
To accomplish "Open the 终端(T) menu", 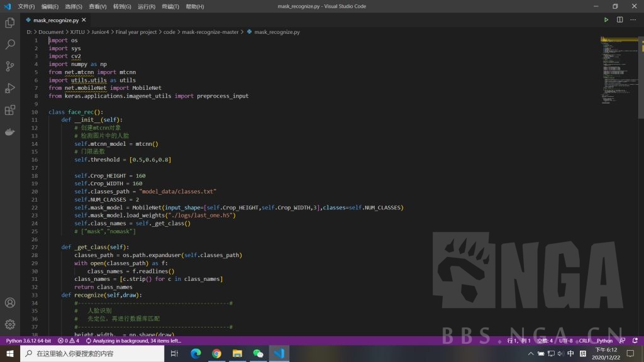I will click(x=170, y=6).
